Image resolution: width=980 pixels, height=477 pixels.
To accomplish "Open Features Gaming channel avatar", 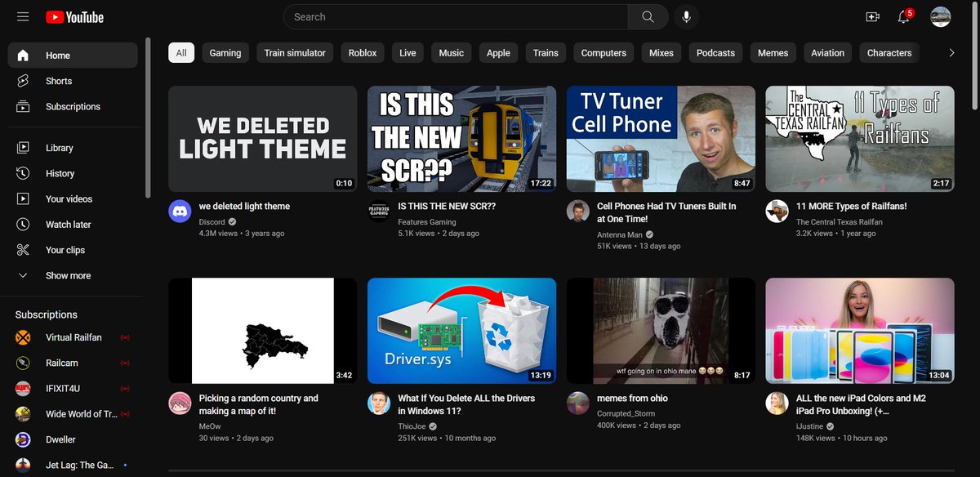I will 379,212.
